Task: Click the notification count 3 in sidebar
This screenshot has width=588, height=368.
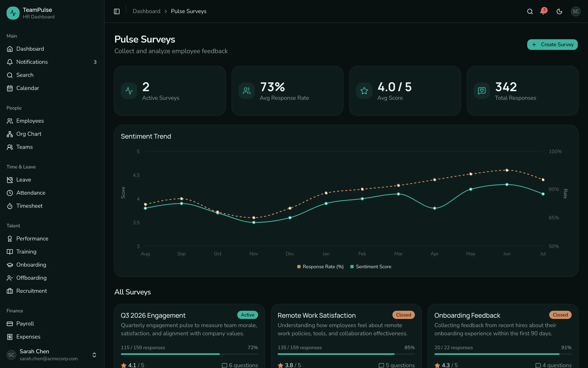Action: (x=95, y=62)
